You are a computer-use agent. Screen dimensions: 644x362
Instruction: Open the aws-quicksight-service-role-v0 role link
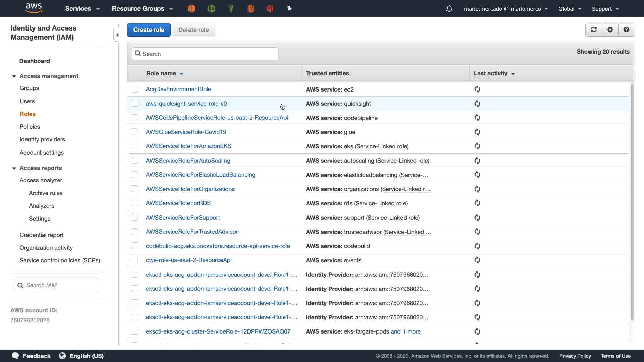coord(186,104)
